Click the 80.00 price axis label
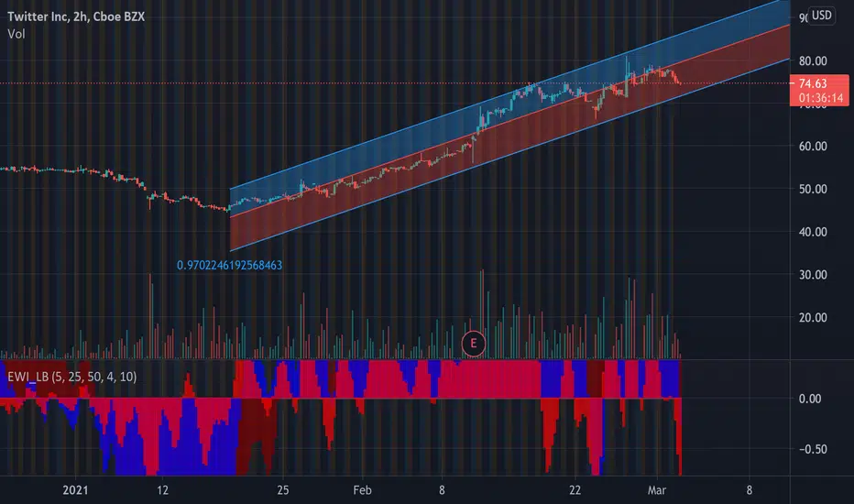The height and width of the screenshot is (504, 854). 813,61
